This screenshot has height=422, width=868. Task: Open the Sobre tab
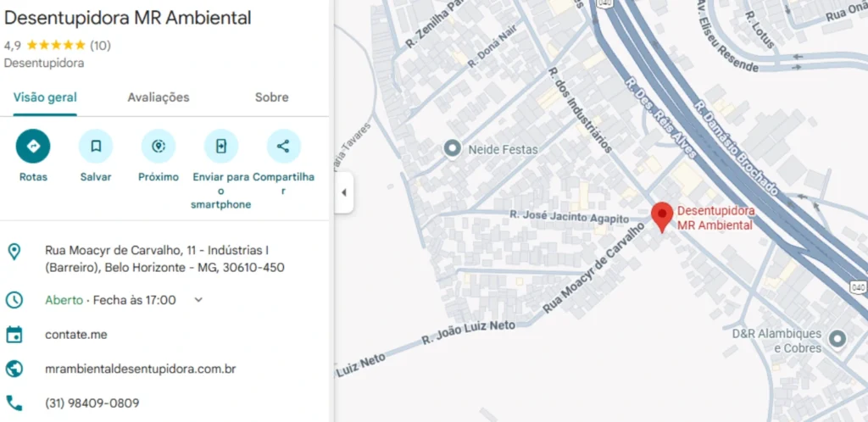coord(271,97)
